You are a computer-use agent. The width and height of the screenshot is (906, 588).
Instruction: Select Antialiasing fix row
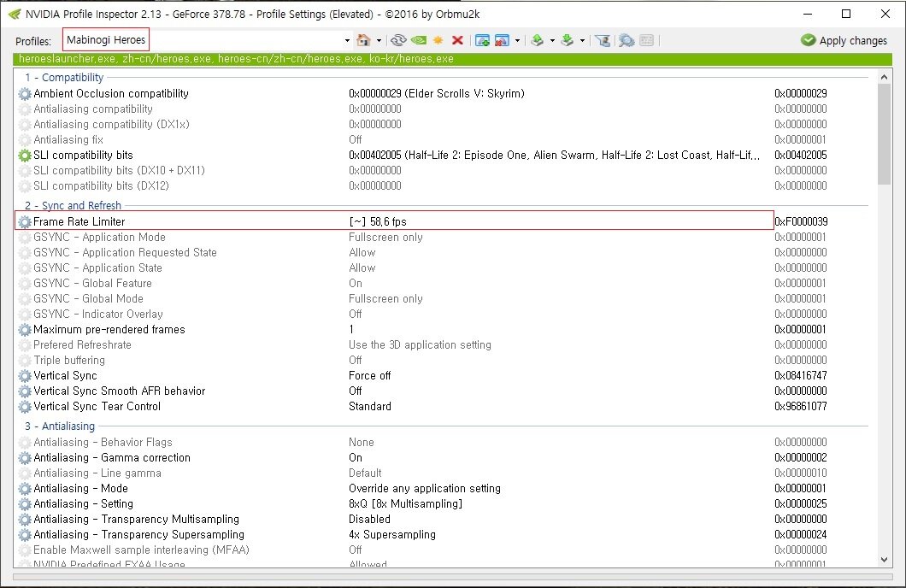tap(444, 140)
